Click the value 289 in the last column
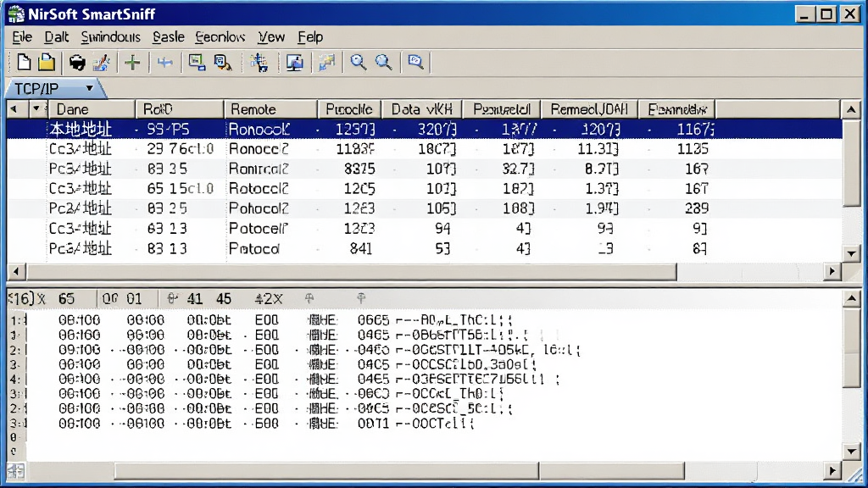This screenshot has height=488, width=868. point(697,208)
